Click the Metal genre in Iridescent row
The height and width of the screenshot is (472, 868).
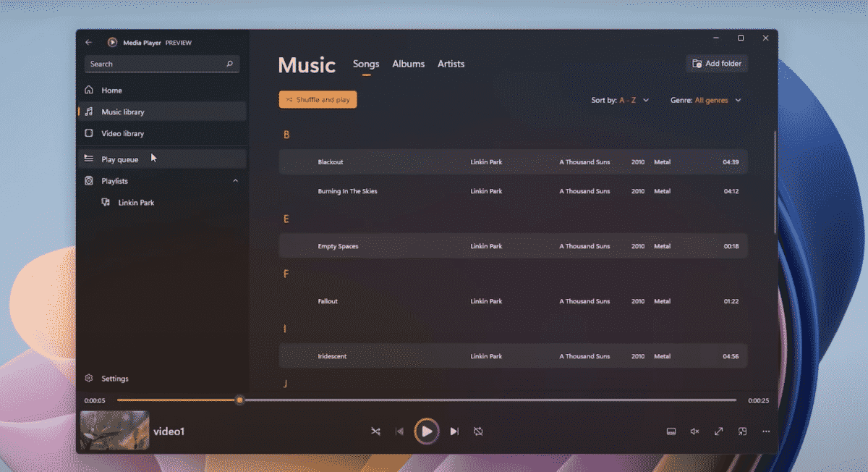tap(662, 356)
